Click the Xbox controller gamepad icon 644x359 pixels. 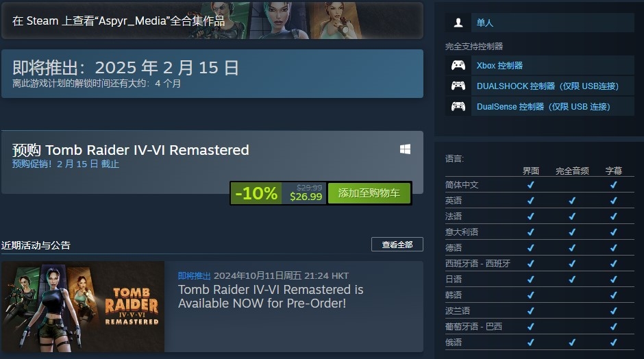click(x=458, y=65)
